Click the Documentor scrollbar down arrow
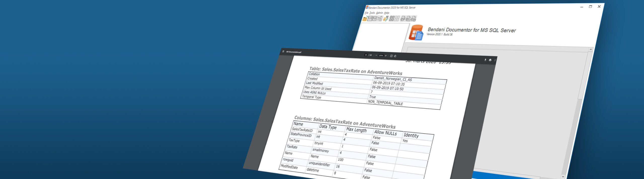 [563, 177]
